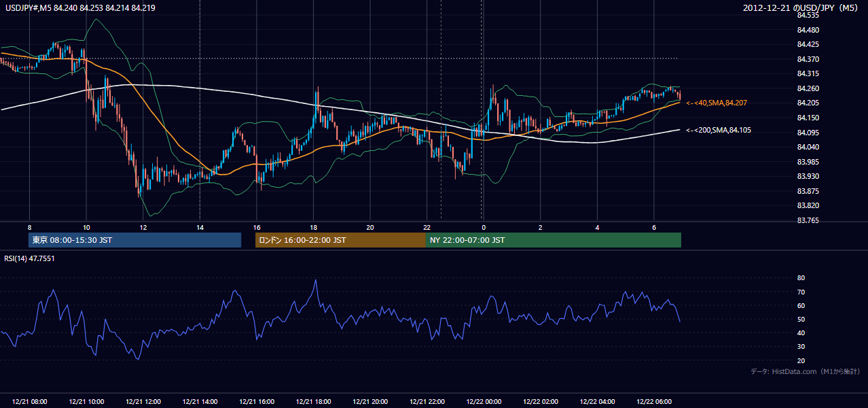
Task: Click the RSI axis value 50
Action: pyautogui.click(x=801, y=319)
